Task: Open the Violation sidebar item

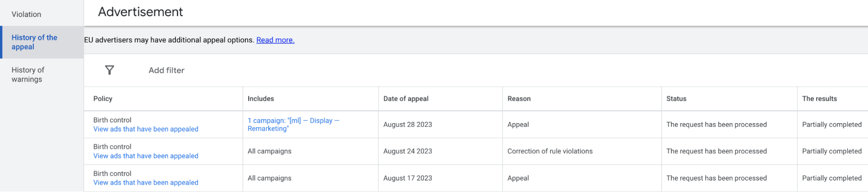Action: [26, 14]
